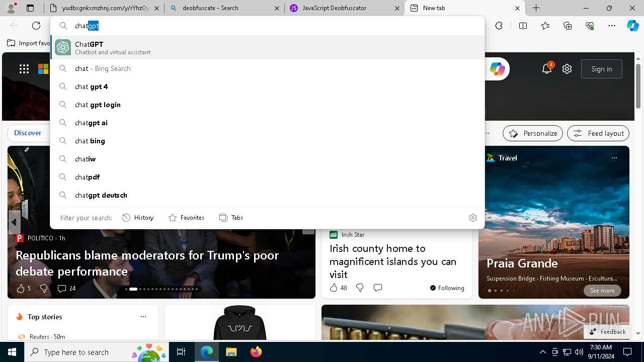Show hidden system tray icons
This screenshot has height=362, width=644.
(x=542, y=352)
